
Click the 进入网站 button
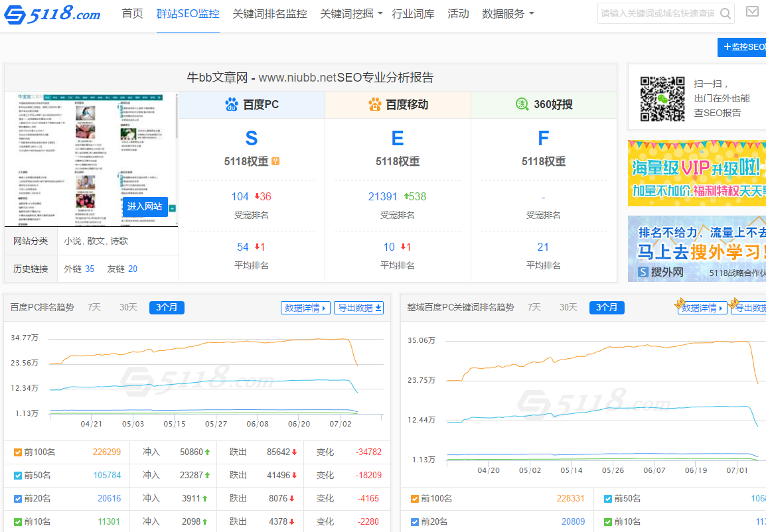pyautogui.click(x=145, y=206)
